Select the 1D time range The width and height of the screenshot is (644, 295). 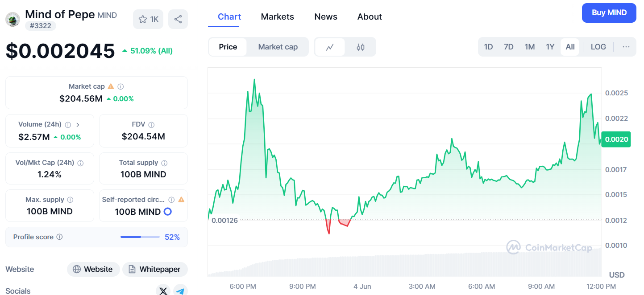(488, 47)
